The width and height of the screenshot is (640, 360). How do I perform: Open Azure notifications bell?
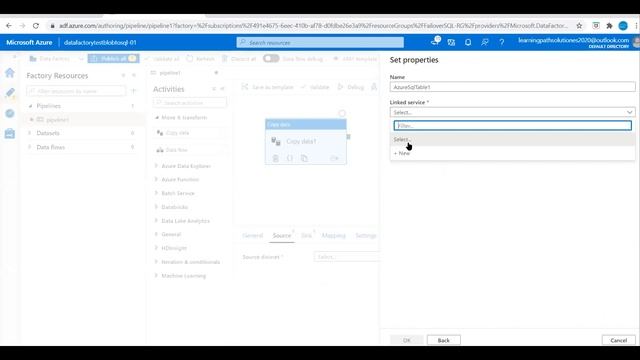tap(468, 42)
